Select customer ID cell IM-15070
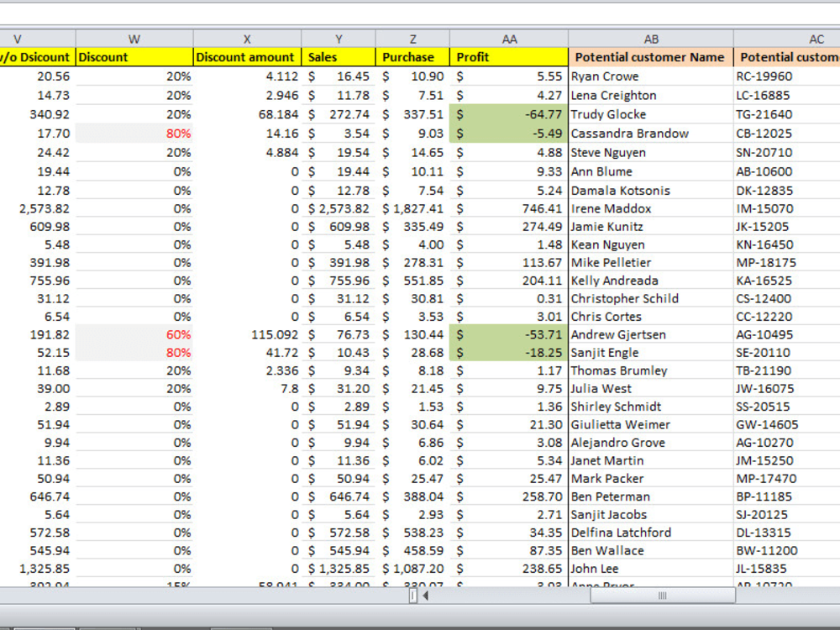 tap(787, 209)
